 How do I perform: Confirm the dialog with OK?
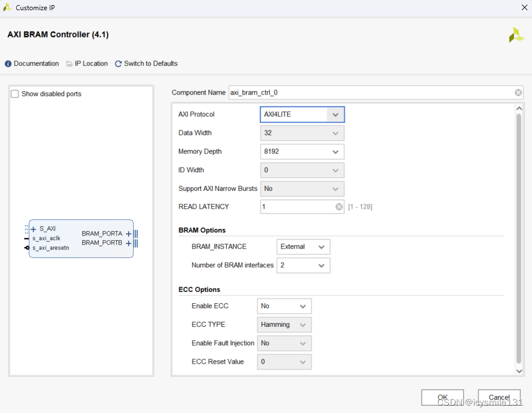coord(442,397)
